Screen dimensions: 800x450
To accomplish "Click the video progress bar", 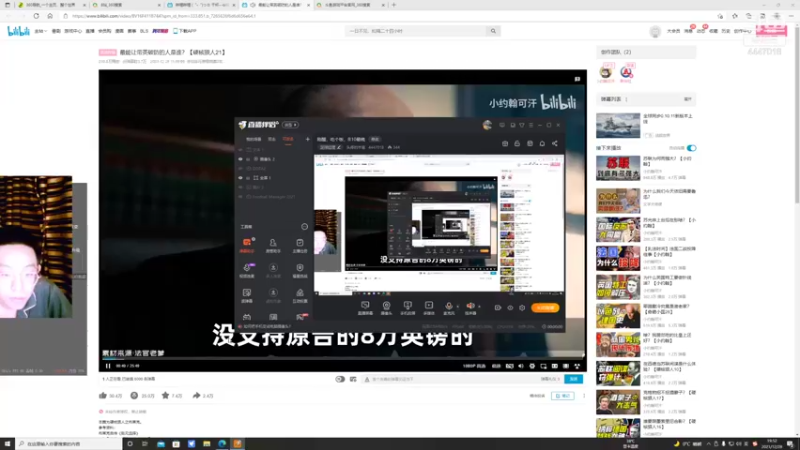I will 342,359.
